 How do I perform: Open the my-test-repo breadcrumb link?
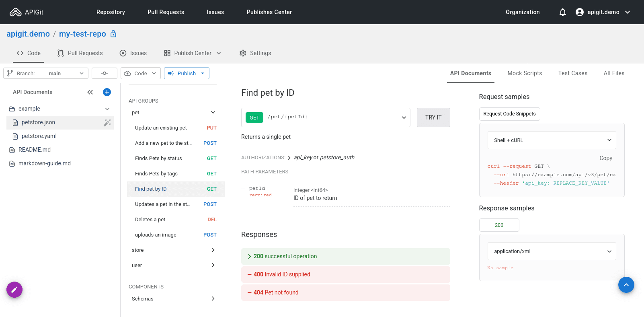[82, 34]
